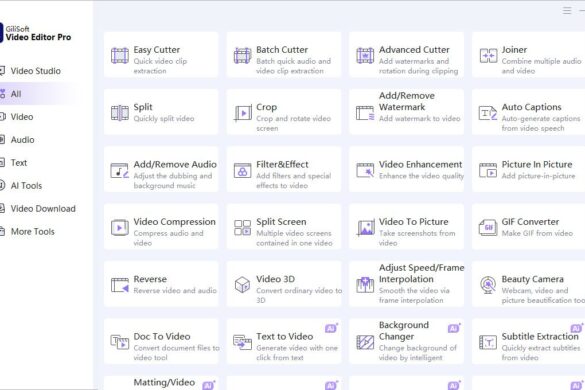Launch Video Compression title text
This screenshot has height=390, width=585.
(x=175, y=222)
